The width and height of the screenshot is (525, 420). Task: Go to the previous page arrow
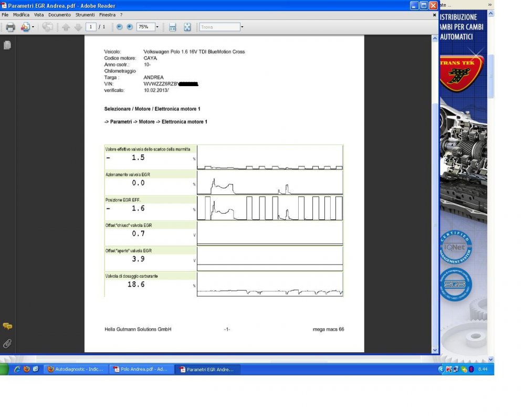[x=66, y=27]
